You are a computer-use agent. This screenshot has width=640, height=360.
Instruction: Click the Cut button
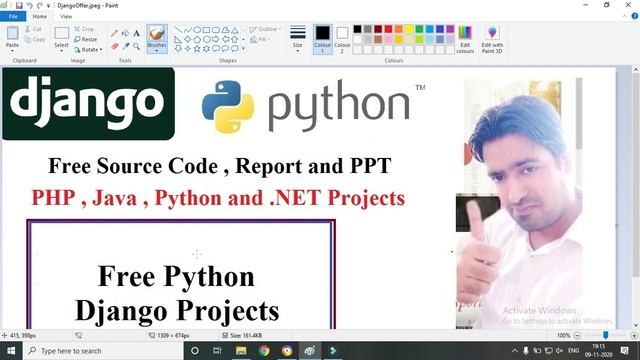coord(33,29)
